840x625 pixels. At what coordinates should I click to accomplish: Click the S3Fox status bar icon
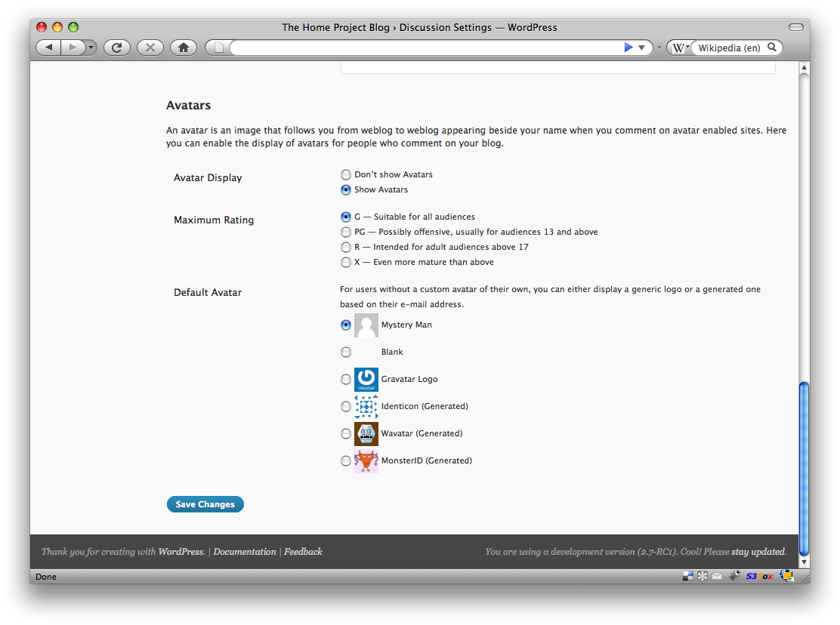(759, 577)
